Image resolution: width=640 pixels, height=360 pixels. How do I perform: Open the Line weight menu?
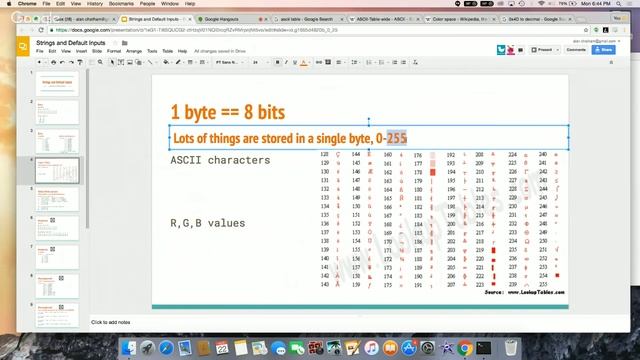[x=190, y=62]
